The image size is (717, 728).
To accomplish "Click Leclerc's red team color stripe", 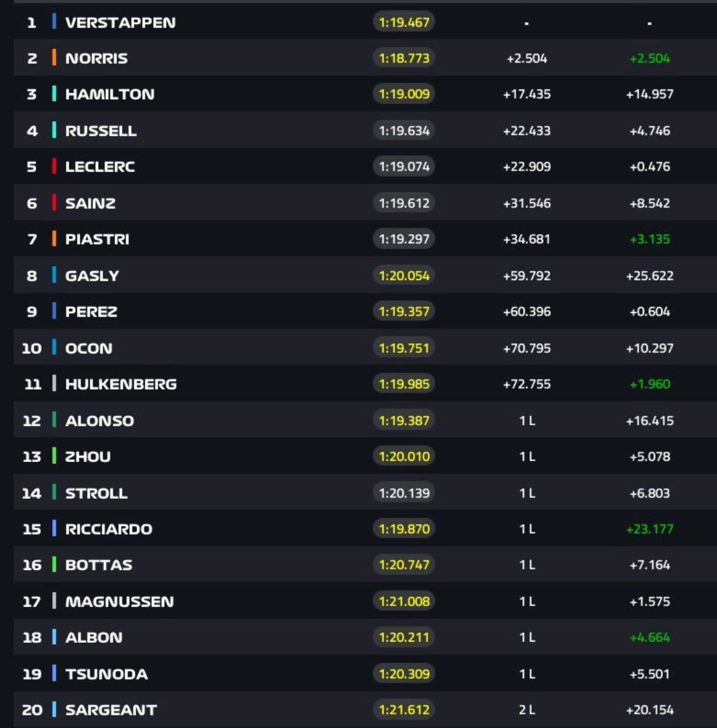I will (x=55, y=166).
